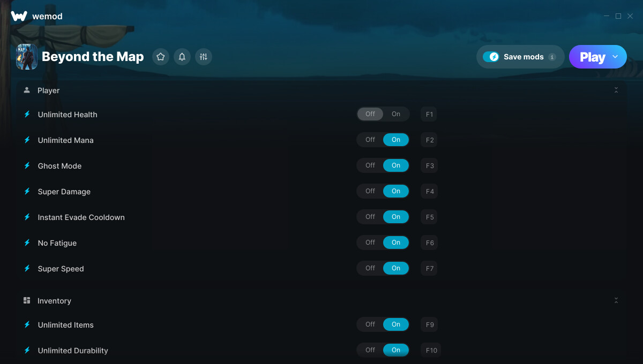Turn Ghost Mode Off
The height and width of the screenshot is (364, 643).
pos(370,165)
